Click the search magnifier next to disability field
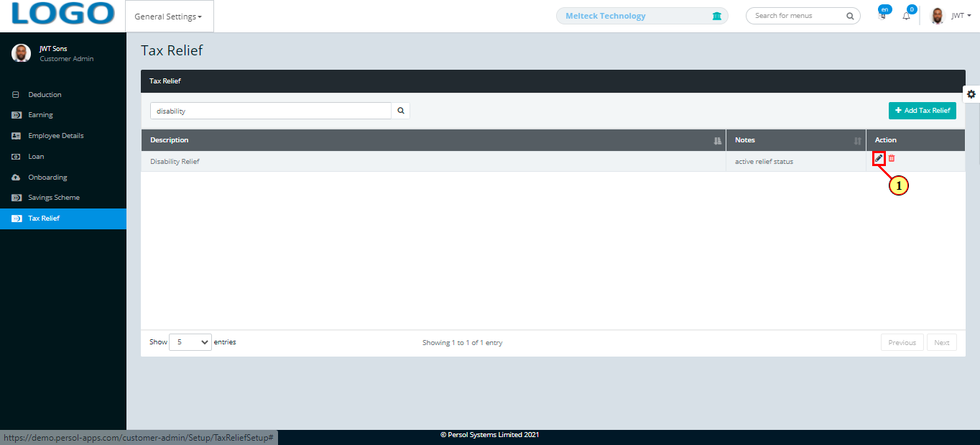 point(401,111)
